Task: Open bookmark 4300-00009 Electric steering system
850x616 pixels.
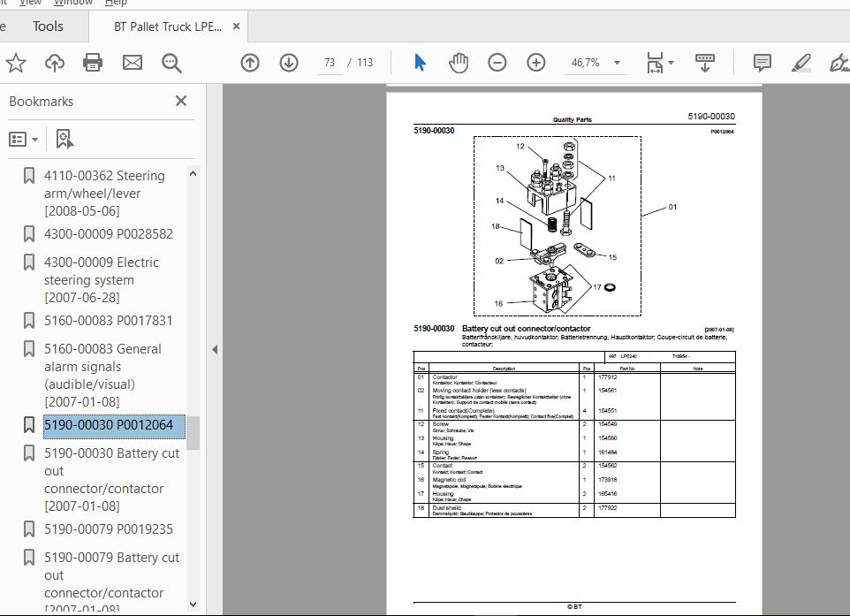Action: point(102,279)
